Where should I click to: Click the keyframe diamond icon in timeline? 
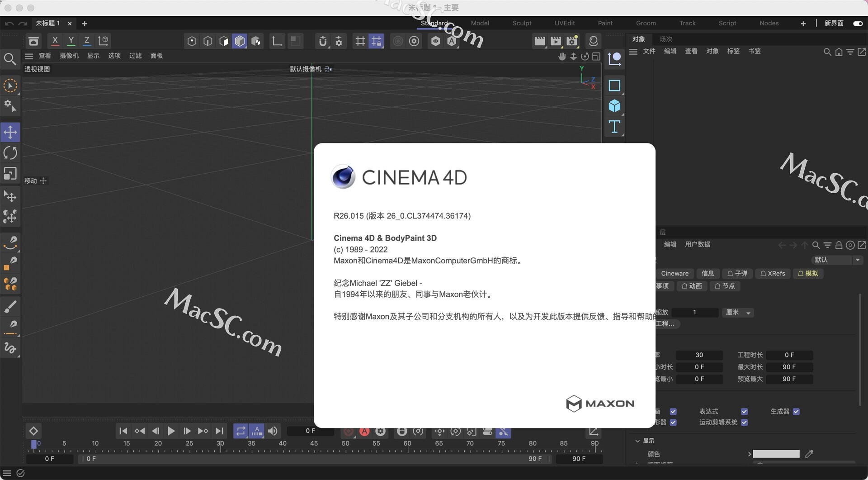33,431
